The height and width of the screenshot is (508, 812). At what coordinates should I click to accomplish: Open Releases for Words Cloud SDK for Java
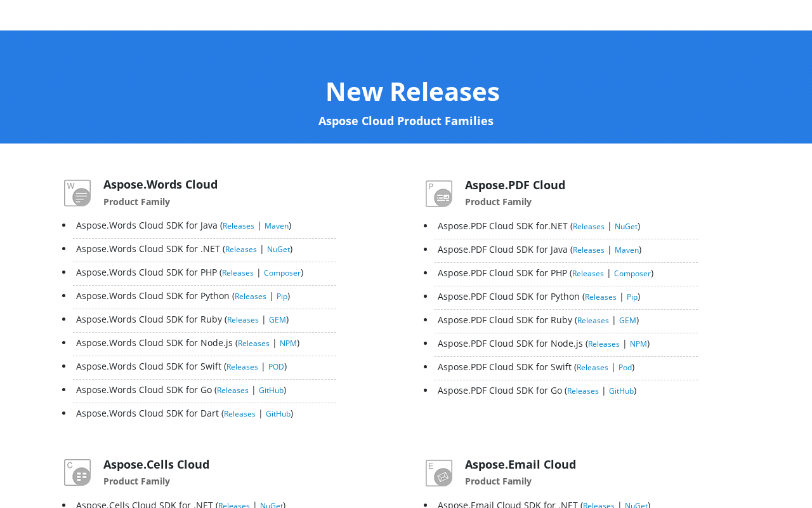239,226
